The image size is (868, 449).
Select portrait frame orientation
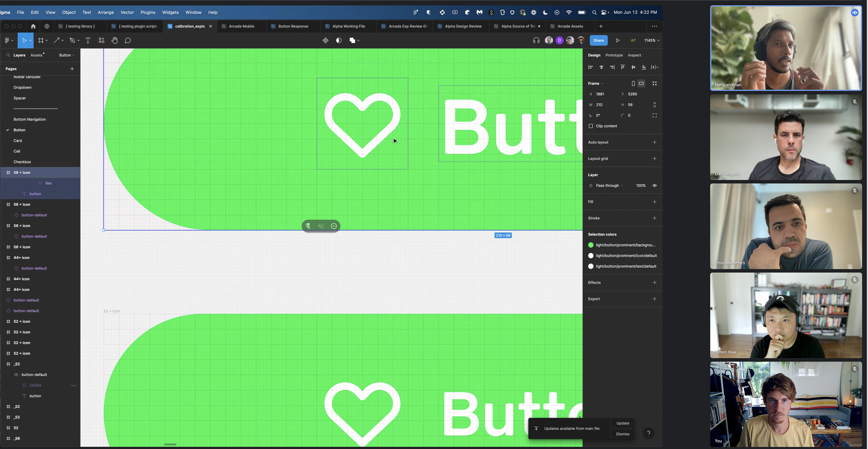[633, 84]
